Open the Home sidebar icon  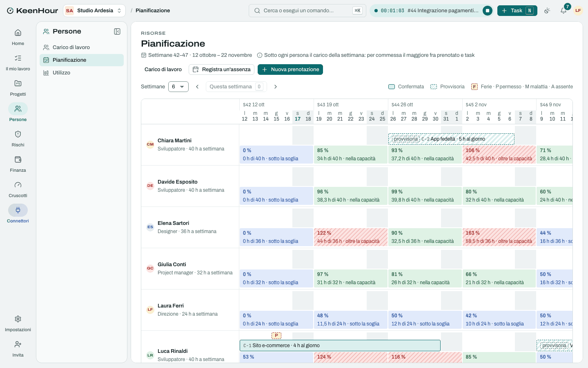point(18,33)
